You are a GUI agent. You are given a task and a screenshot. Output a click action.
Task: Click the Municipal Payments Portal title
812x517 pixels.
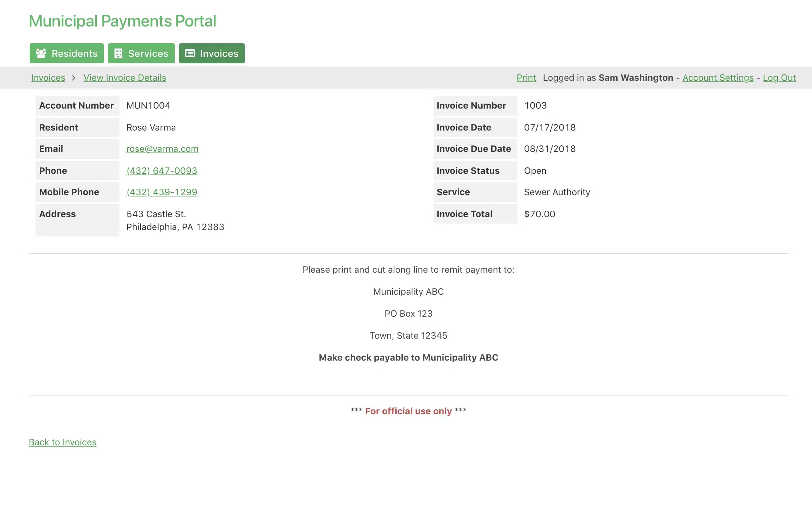[122, 21]
